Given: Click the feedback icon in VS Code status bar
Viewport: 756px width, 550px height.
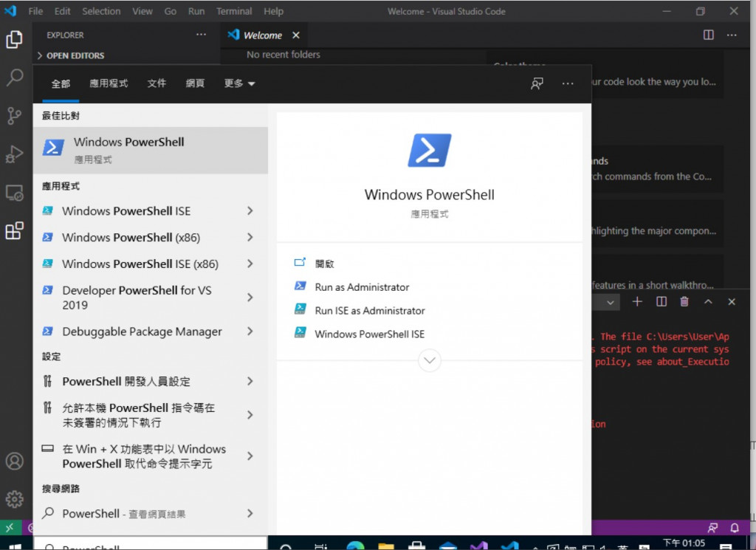Looking at the screenshot, I should click(x=712, y=528).
